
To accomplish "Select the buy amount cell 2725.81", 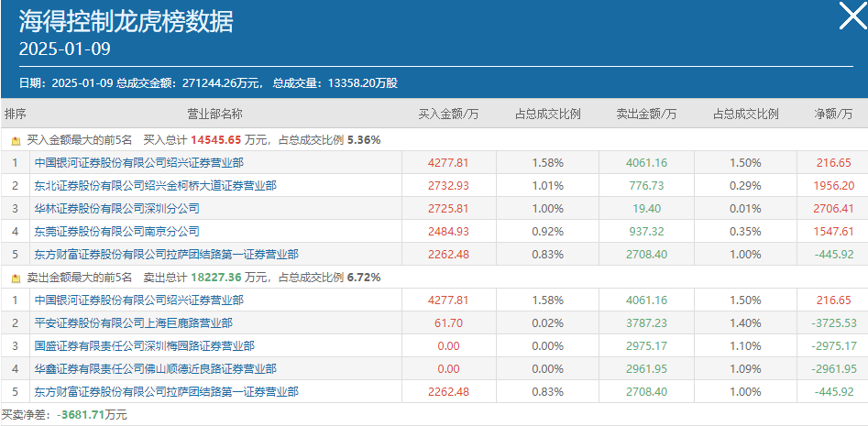I will click(x=448, y=209).
